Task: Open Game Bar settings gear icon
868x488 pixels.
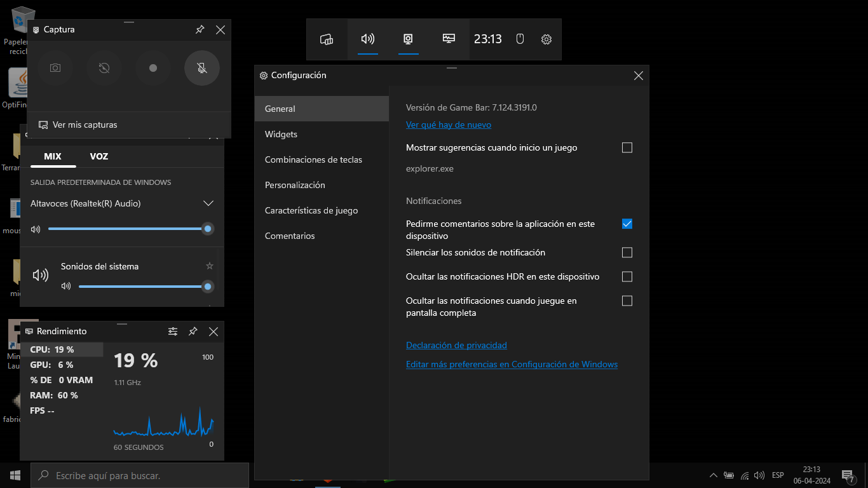Action: pyautogui.click(x=546, y=39)
